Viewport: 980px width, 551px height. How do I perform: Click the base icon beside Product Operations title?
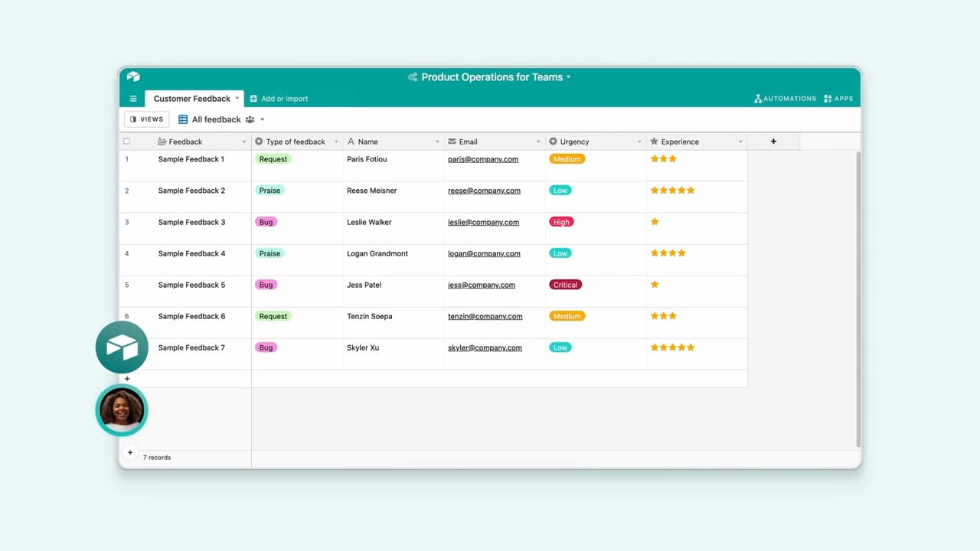[413, 77]
